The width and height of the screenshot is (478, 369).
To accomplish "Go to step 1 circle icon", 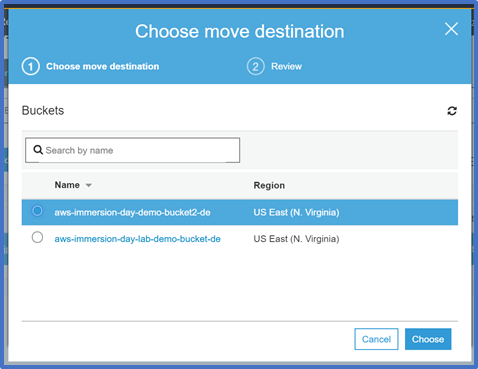I will [x=31, y=66].
